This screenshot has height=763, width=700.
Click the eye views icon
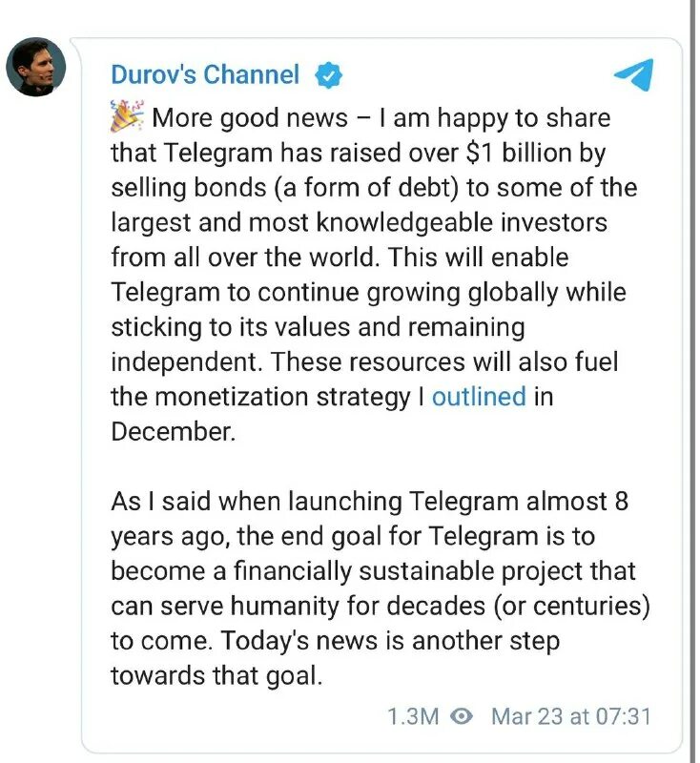click(x=462, y=716)
